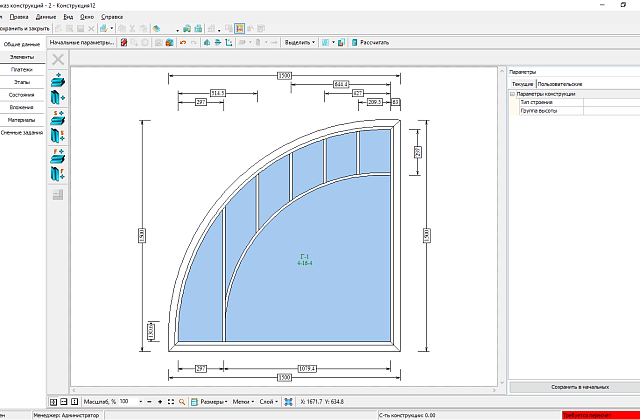Image resolution: width=640 pixels, height=420 pixels.
Task: Open the Элементы side tab
Action: (x=22, y=57)
